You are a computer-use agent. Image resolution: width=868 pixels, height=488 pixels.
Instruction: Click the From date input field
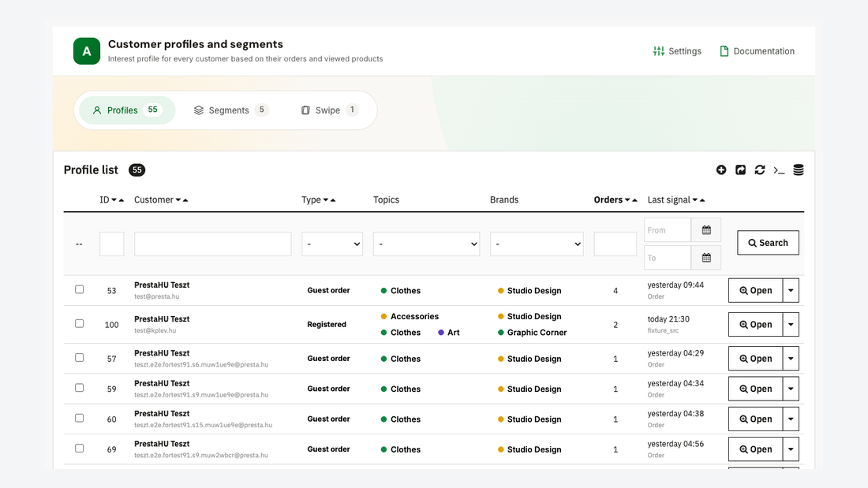[668, 230]
